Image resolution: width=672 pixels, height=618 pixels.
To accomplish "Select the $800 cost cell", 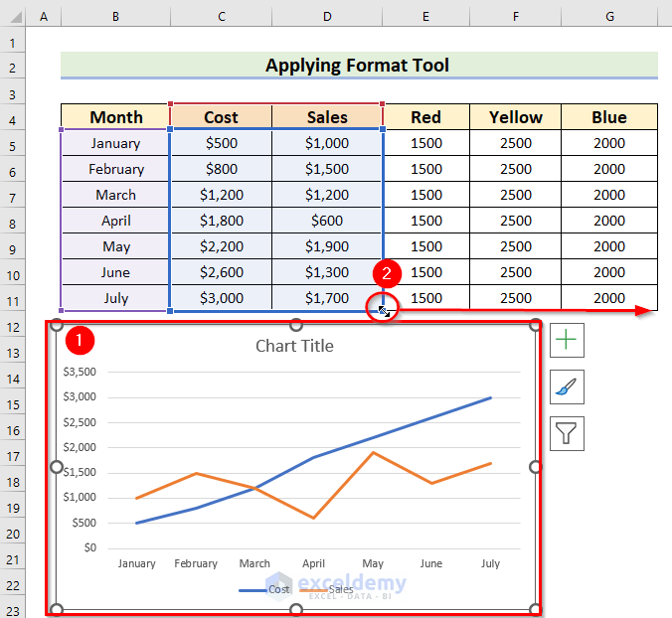I will tap(221, 169).
